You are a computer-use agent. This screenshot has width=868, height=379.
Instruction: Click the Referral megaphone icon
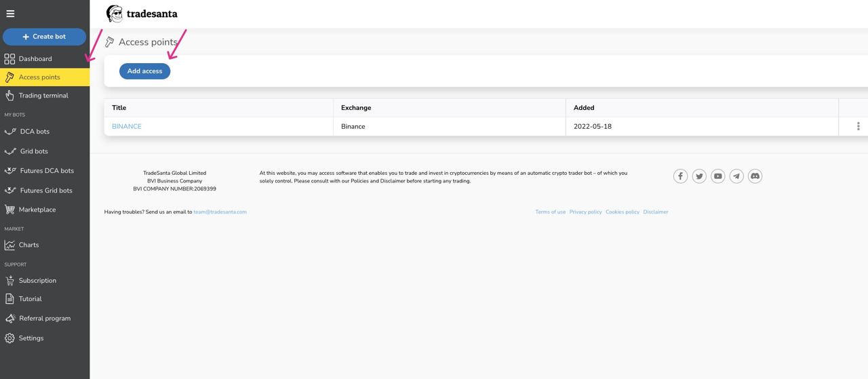point(9,319)
